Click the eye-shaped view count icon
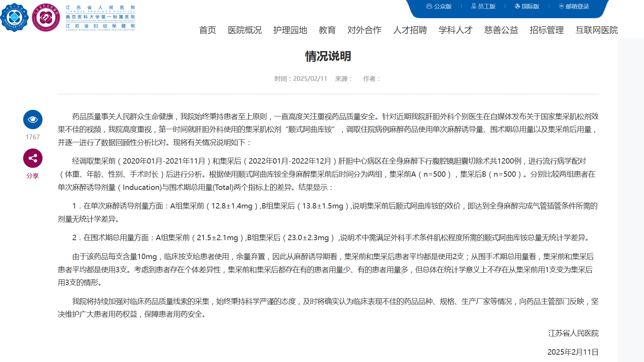This screenshot has height=362, width=644. coord(33,120)
